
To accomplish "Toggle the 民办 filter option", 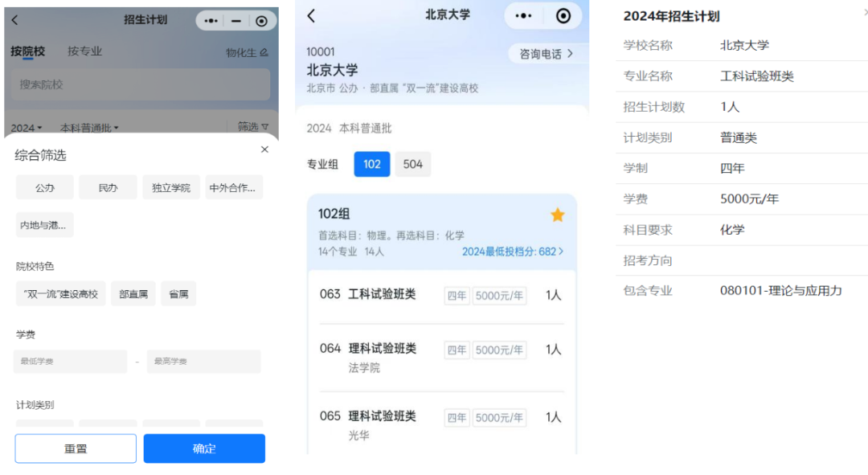I will pos(108,187).
